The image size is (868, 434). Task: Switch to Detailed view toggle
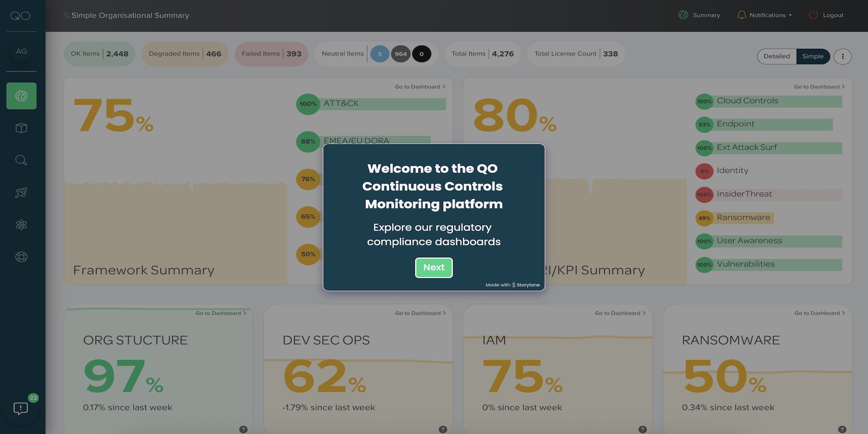(x=776, y=56)
